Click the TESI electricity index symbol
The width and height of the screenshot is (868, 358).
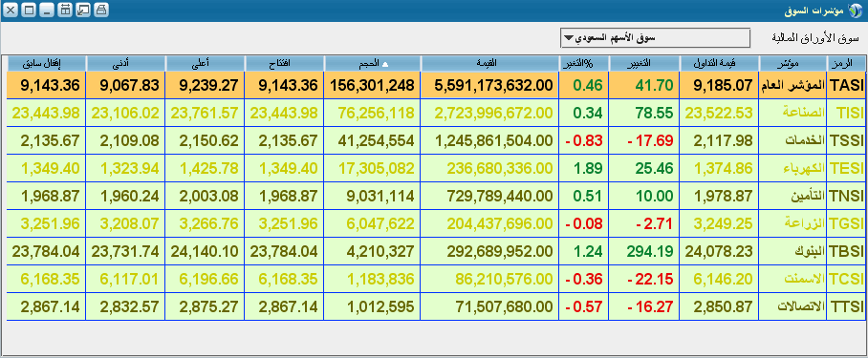click(846, 169)
